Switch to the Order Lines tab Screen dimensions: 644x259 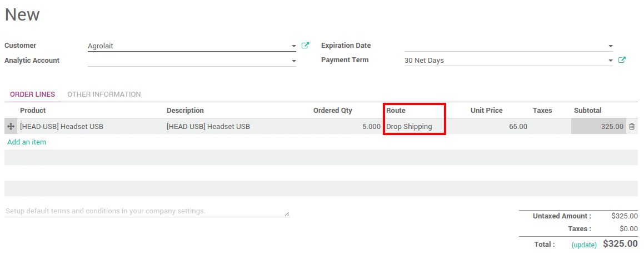coord(32,94)
